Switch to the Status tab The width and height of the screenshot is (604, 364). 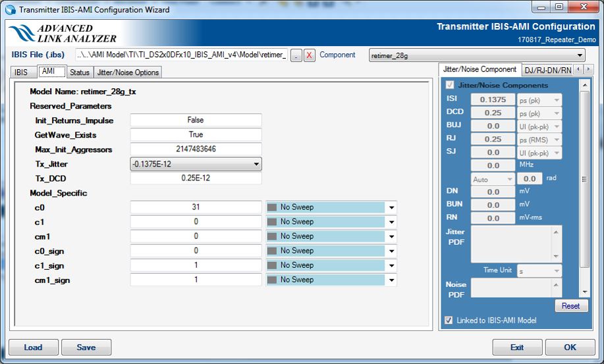click(80, 72)
